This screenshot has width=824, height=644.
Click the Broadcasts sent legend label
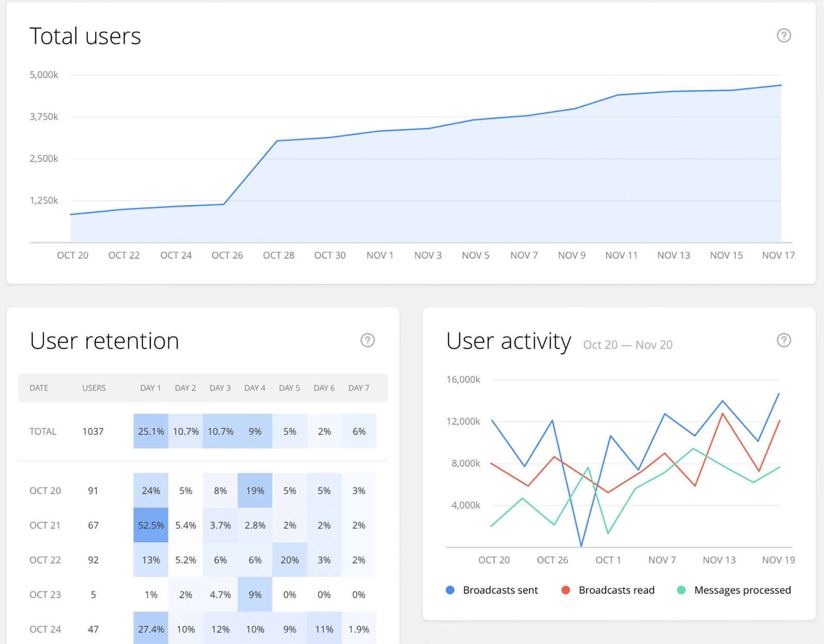point(500,590)
